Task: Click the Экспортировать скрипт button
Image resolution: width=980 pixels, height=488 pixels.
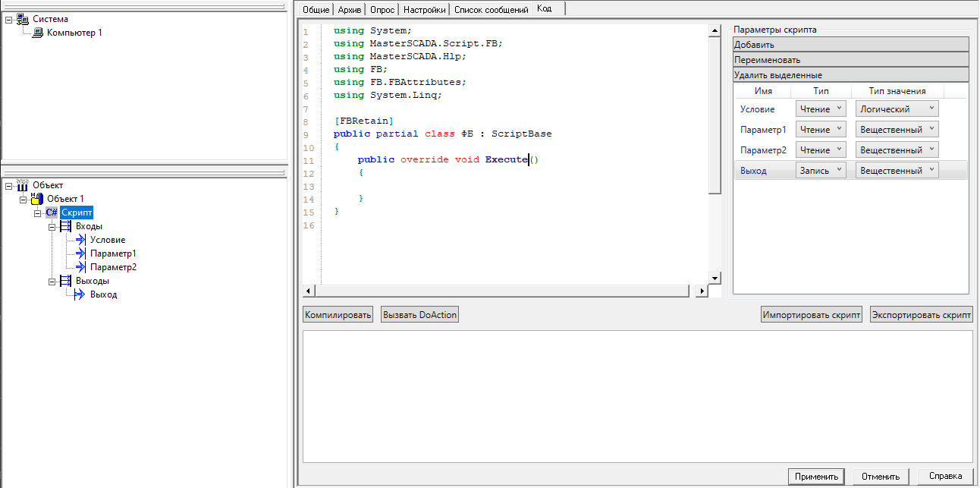Action: [x=922, y=315]
